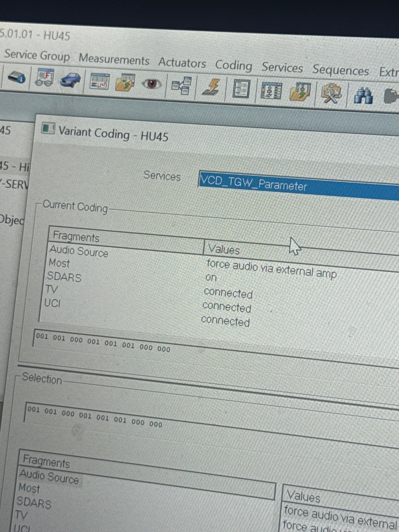
Task: Click the folder with list and green arrow icon
Action: (300, 92)
